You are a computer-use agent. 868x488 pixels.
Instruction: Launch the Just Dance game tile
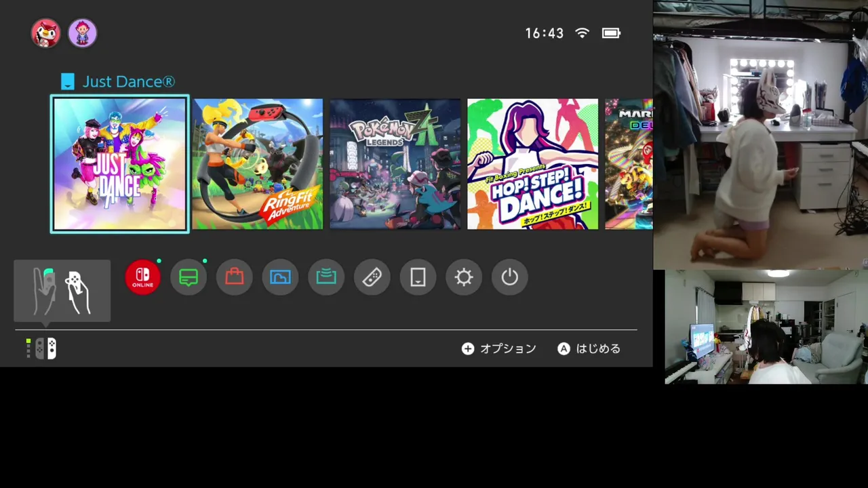tap(120, 164)
